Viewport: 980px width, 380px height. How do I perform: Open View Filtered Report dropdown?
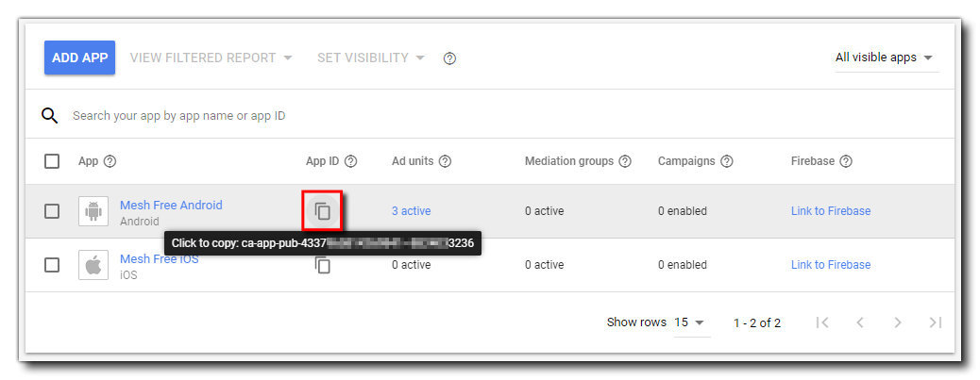coord(211,58)
